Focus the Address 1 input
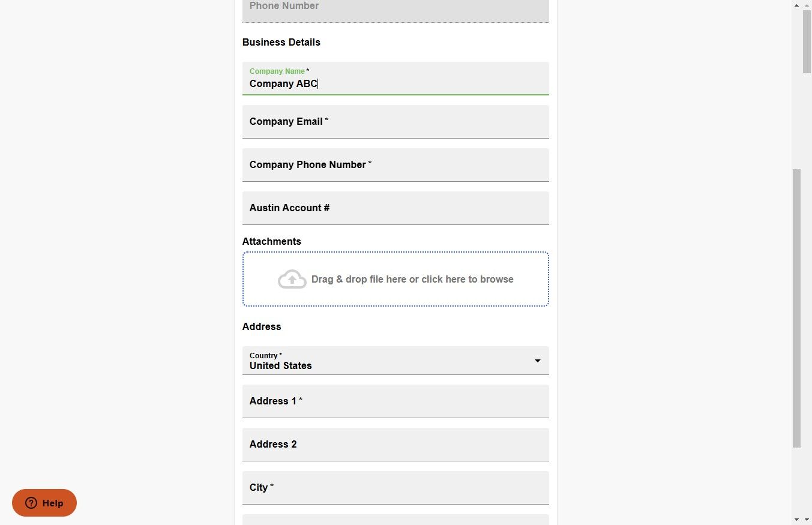 [395, 401]
